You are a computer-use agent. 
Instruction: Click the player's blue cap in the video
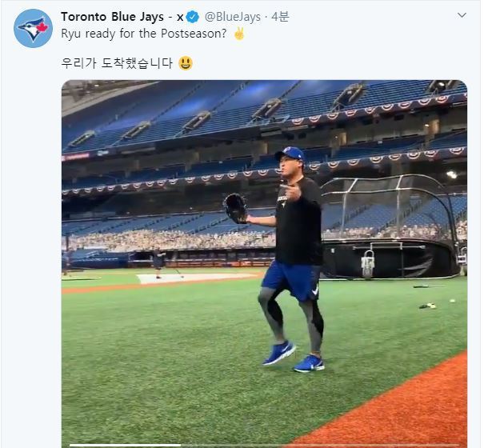[x=290, y=153]
